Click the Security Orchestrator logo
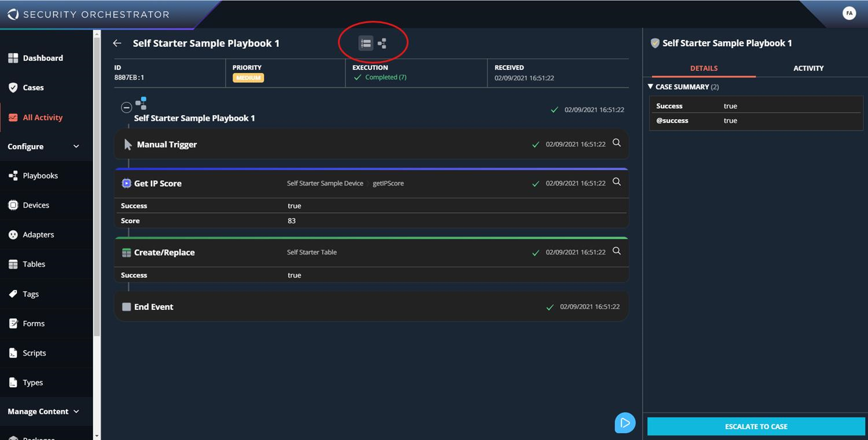 pyautogui.click(x=89, y=14)
